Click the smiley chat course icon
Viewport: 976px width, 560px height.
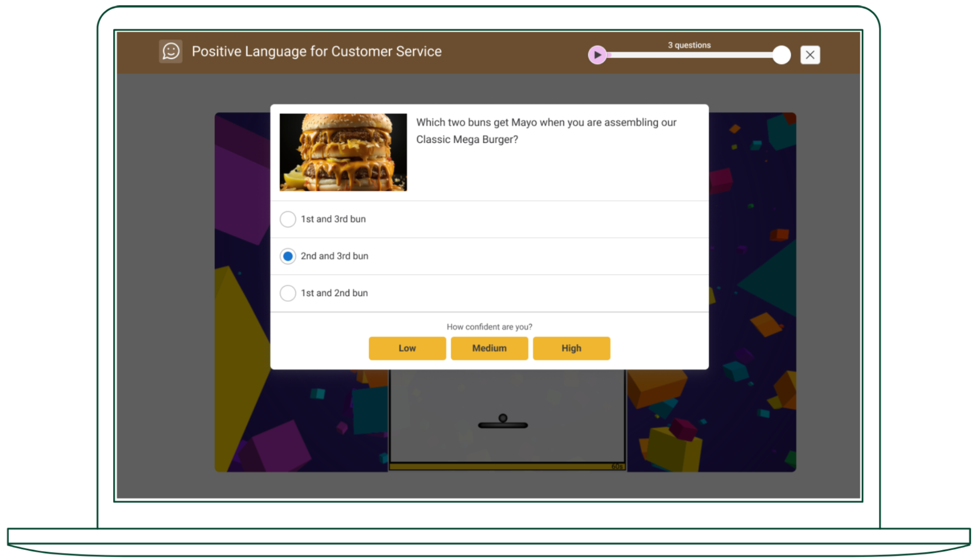(170, 52)
